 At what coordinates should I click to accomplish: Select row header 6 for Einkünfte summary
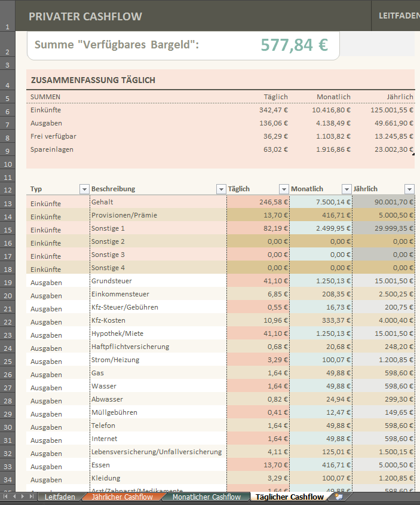8,111
